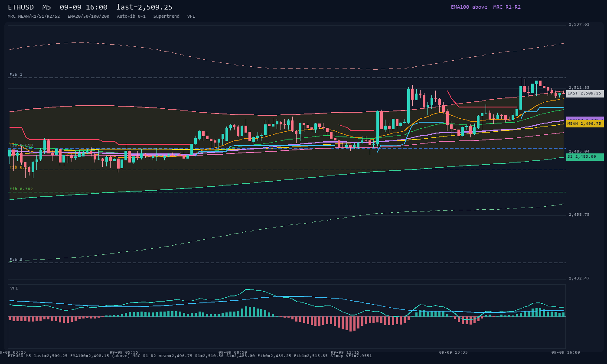Click the 09-09 11:15 time axis label
This screenshot has height=364, width=607.
tap(345, 352)
